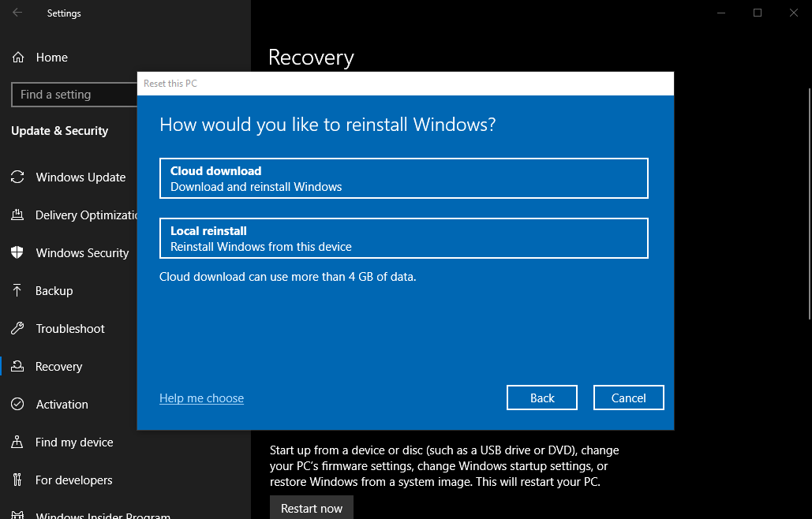Click the back arrow in Settings header

pyautogui.click(x=17, y=13)
